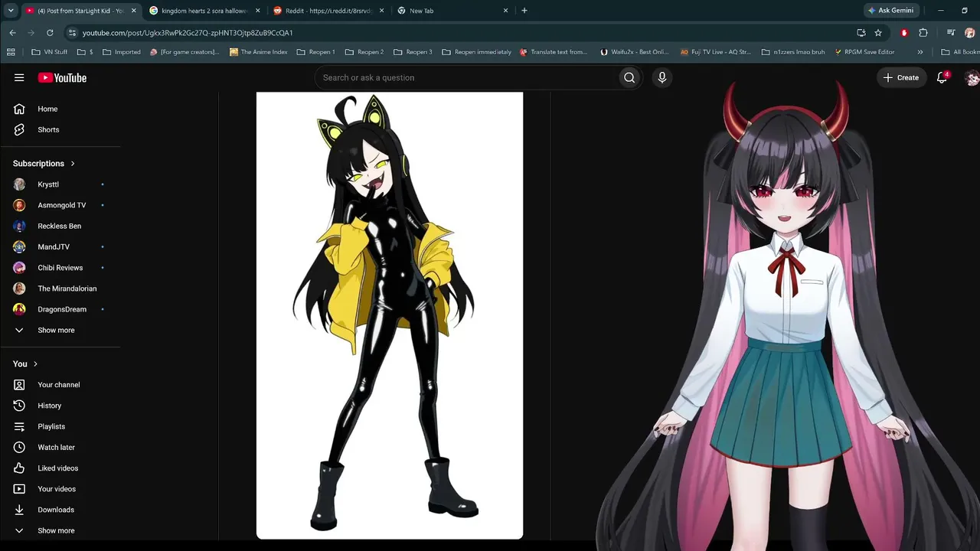Open the Chrome profile avatar
Image resolution: width=980 pixels, height=551 pixels.
[x=970, y=33]
